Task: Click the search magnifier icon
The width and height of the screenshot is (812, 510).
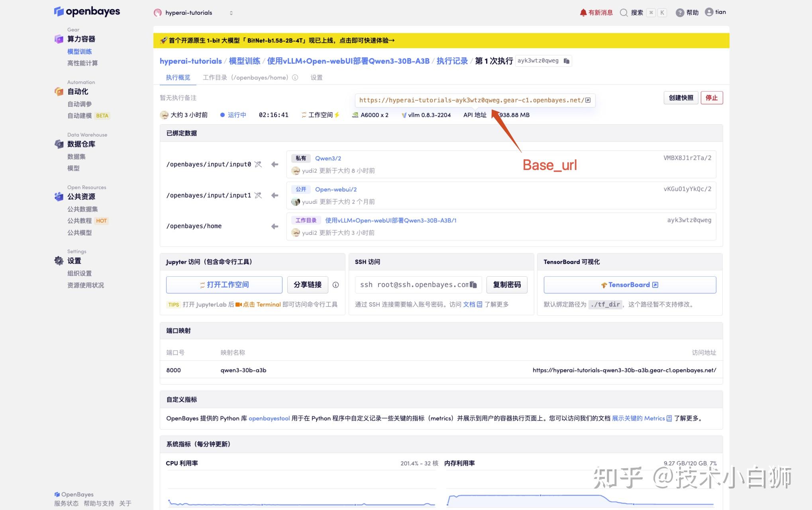Action: (x=624, y=12)
